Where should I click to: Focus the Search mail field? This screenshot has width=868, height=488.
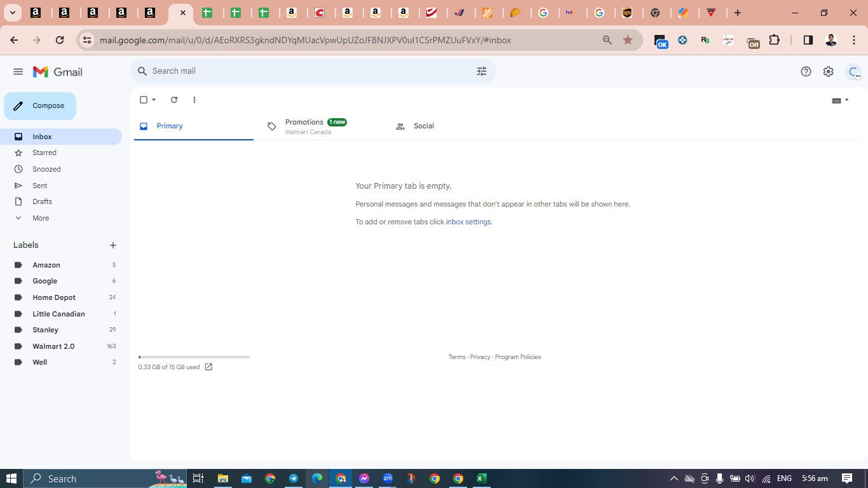[x=311, y=71]
